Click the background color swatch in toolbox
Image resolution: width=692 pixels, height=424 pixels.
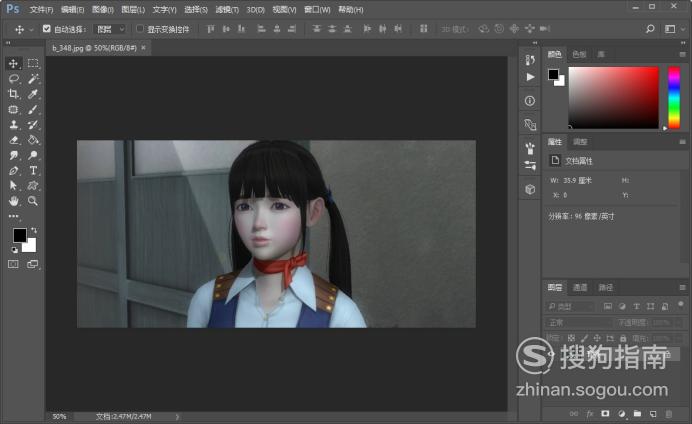click(x=30, y=246)
